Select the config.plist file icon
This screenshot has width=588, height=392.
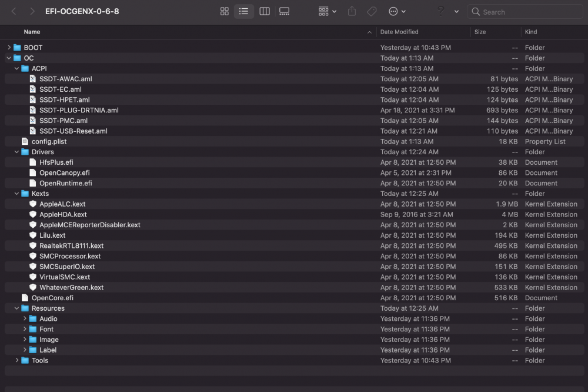coord(25,141)
